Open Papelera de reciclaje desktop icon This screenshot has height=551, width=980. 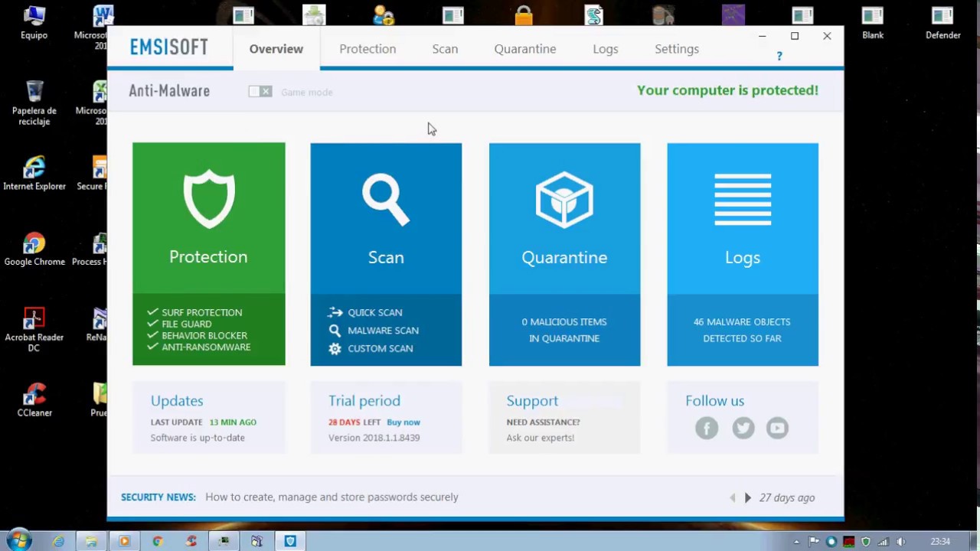click(34, 103)
